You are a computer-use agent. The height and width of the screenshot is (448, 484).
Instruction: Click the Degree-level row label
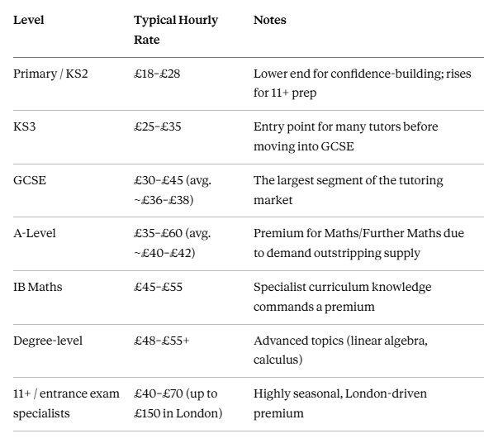48,341
